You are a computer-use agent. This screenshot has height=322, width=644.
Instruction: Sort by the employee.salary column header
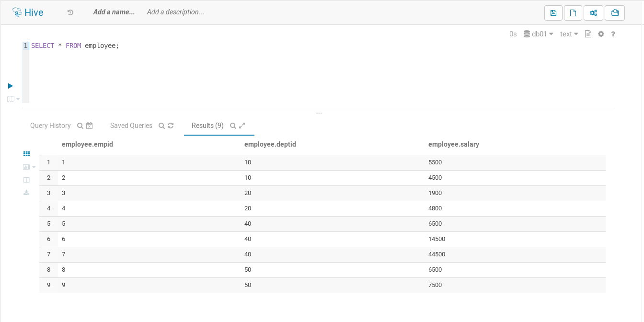tap(454, 144)
